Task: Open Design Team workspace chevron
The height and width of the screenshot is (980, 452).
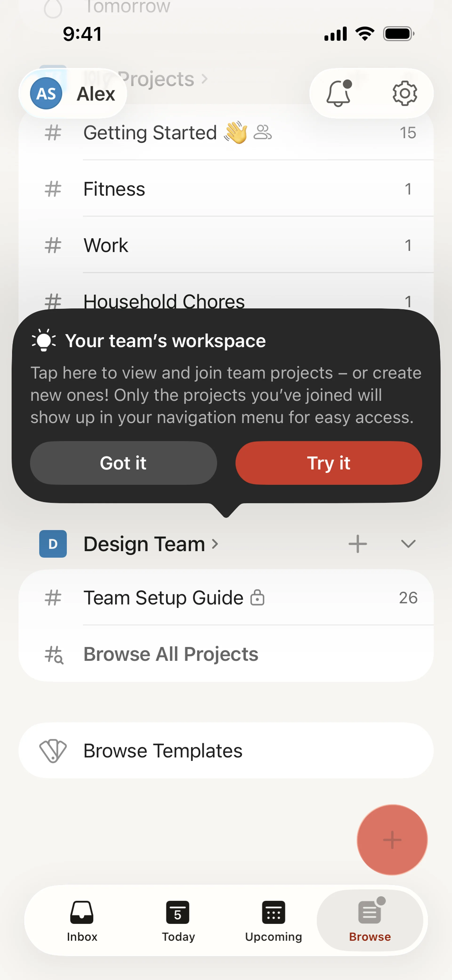Action: point(215,544)
